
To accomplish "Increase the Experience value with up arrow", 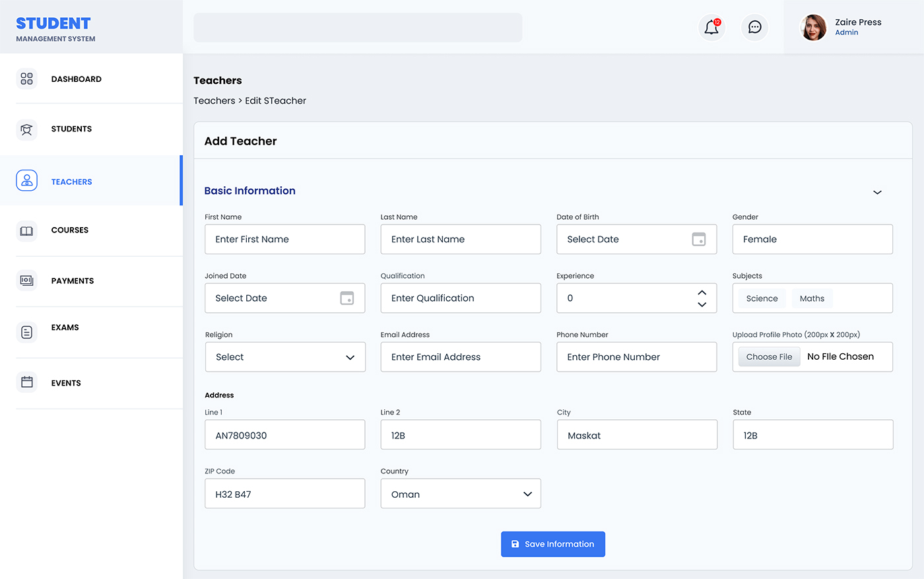I will pos(702,292).
